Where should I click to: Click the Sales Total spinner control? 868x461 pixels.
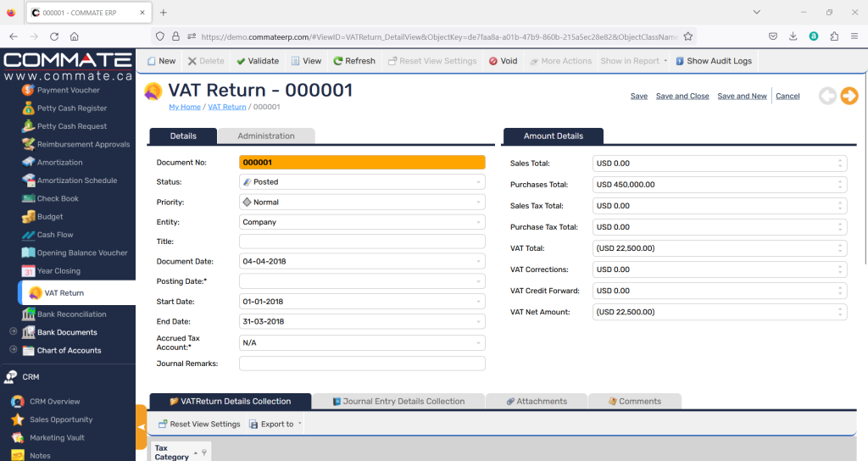coord(840,164)
